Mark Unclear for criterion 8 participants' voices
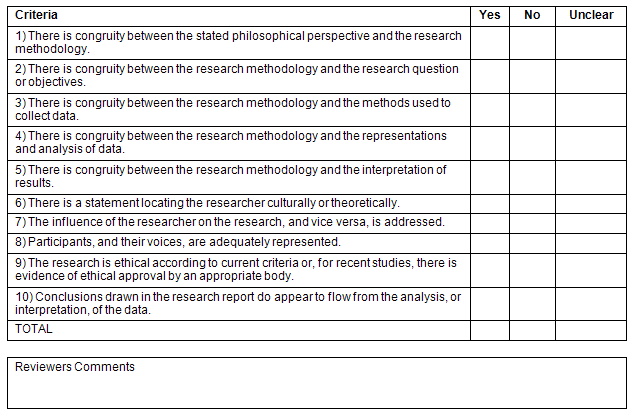This screenshot has height=419, width=635. pyautogui.click(x=590, y=242)
